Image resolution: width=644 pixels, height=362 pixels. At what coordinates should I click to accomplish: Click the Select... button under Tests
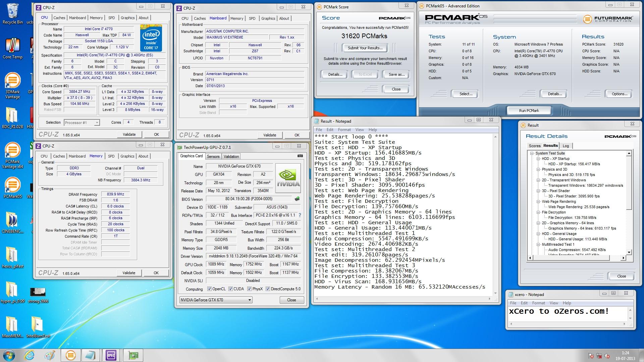(x=466, y=94)
